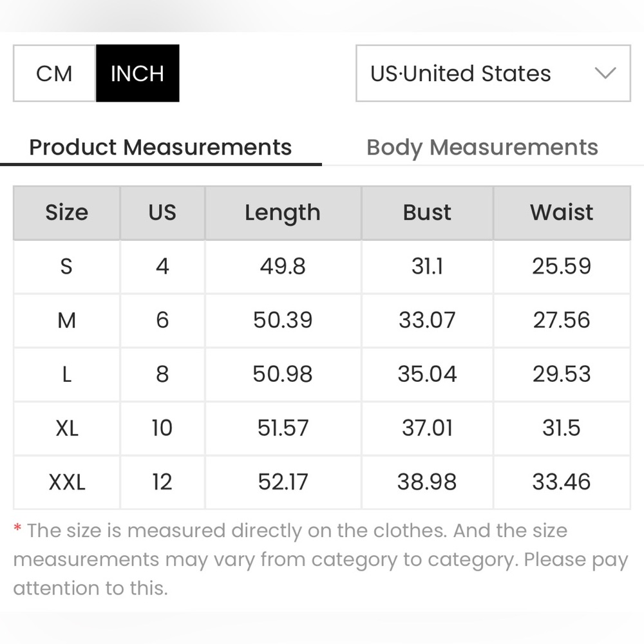Select the Product Measurements tab
This screenshot has height=644, width=644.
[x=160, y=147]
